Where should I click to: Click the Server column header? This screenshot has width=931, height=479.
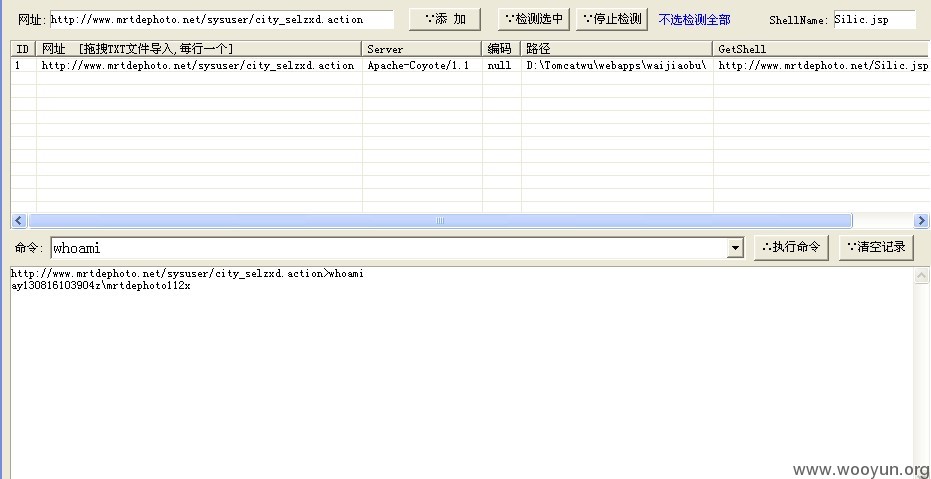pyautogui.click(x=422, y=49)
